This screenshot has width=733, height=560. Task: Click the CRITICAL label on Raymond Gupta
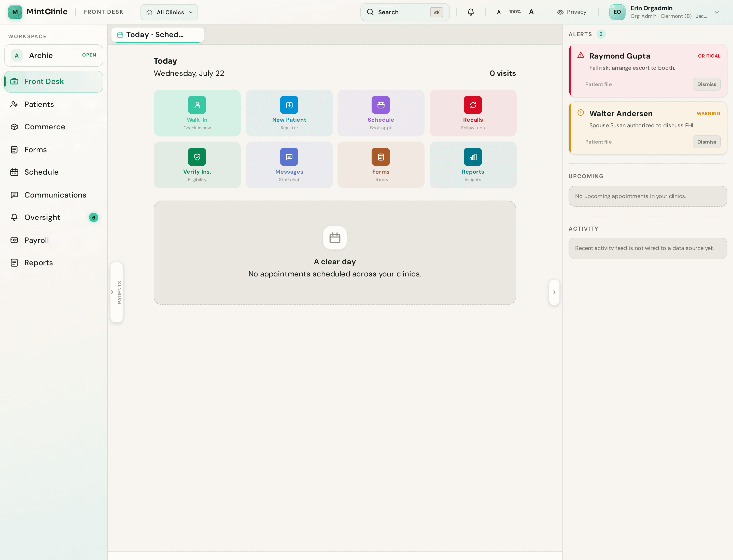click(709, 56)
